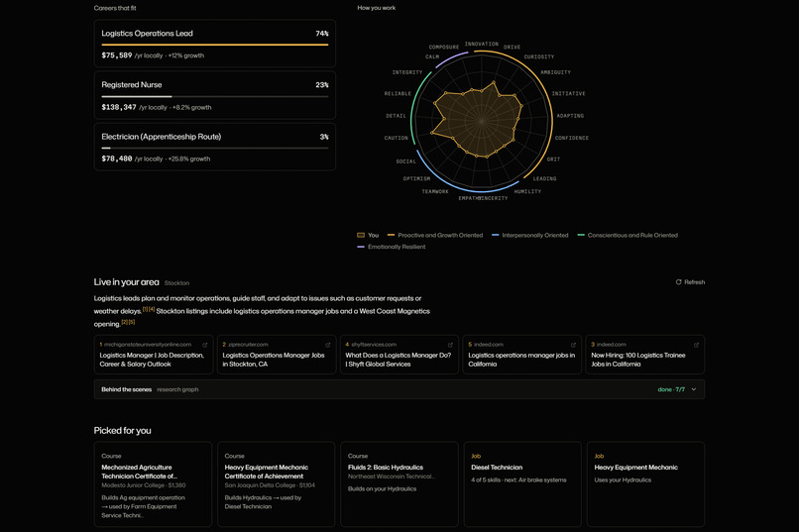Click 'San Joaquin Delta College · $1,104' text
799x532 pixels.
(x=270, y=485)
